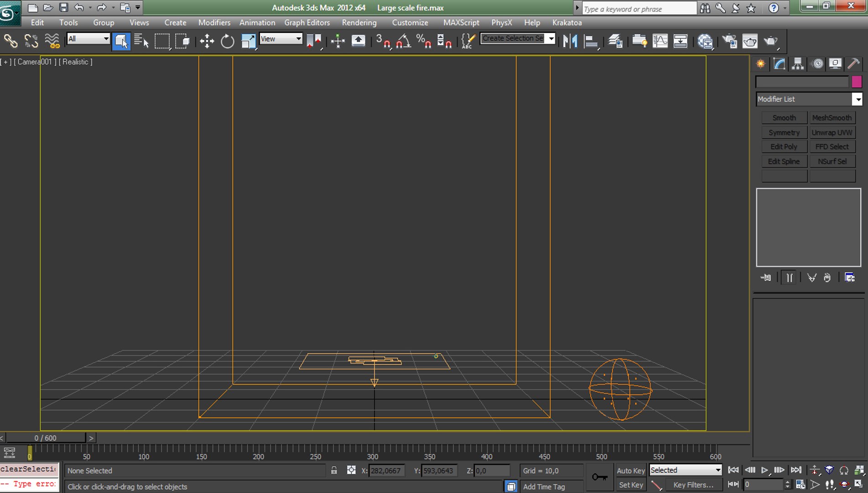Choose the Select and Uniform Scale tool
This screenshot has height=493, width=868.
249,41
